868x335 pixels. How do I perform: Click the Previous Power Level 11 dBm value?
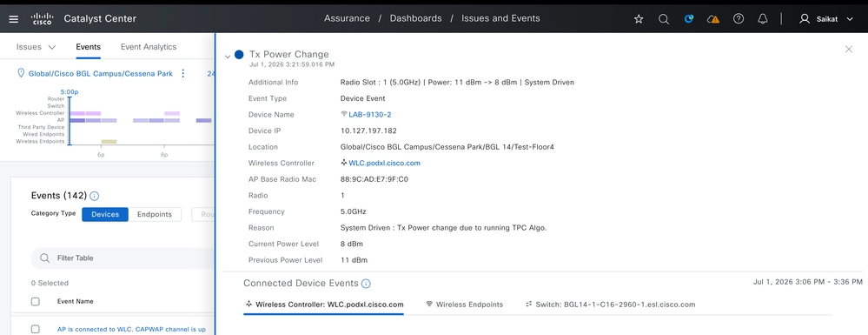pyautogui.click(x=354, y=260)
